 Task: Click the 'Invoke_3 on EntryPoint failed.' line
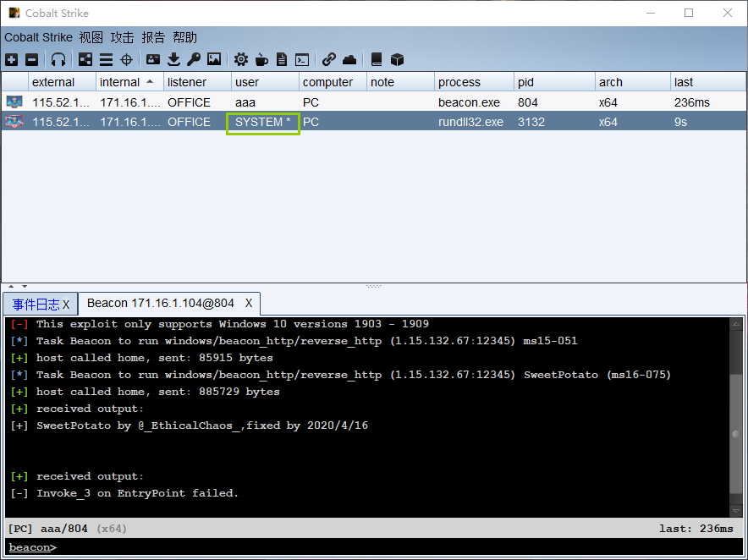(x=124, y=493)
